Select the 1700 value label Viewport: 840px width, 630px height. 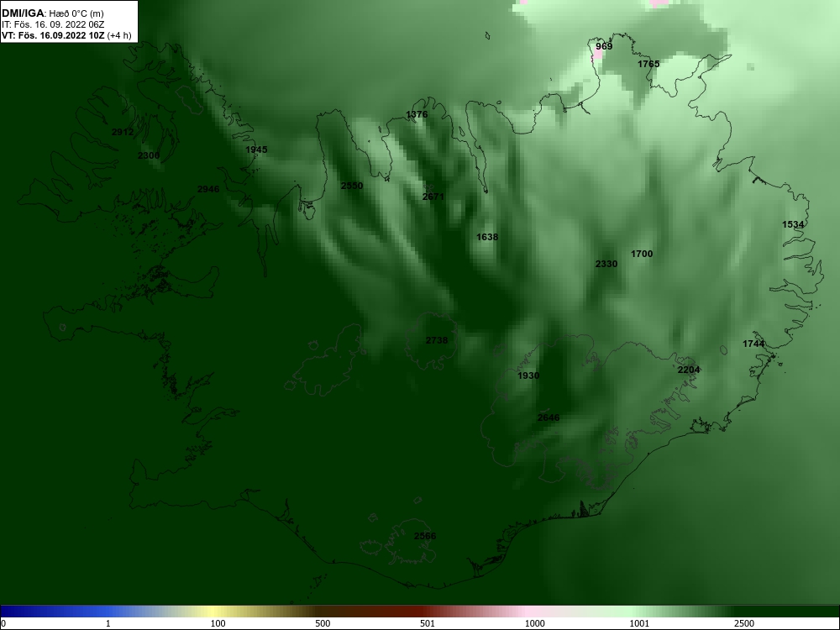coord(642,254)
